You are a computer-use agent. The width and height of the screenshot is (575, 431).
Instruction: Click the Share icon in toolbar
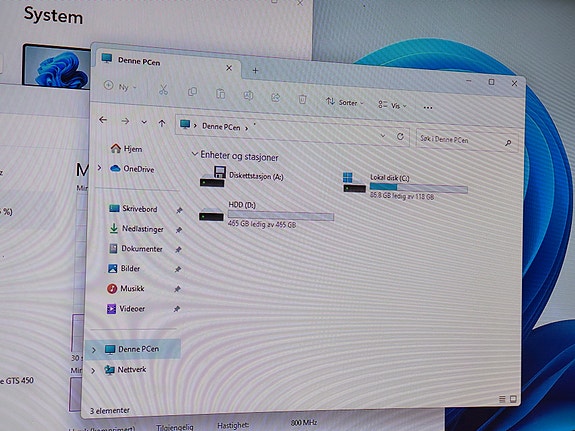275,98
